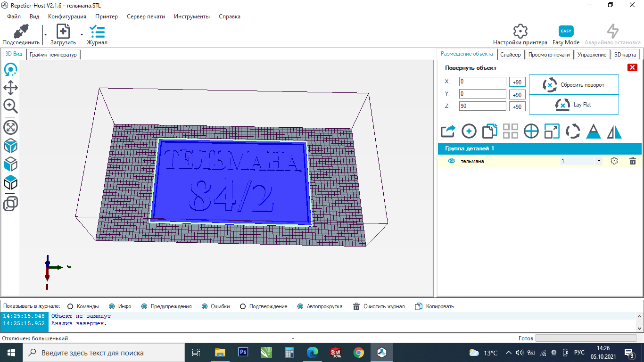644x362 pixels.
Task: Click the zoom magnifier tool
Action: [10, 106]
